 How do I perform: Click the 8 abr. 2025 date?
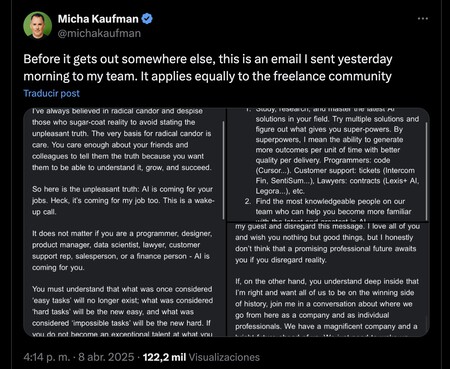click(106, 357)
